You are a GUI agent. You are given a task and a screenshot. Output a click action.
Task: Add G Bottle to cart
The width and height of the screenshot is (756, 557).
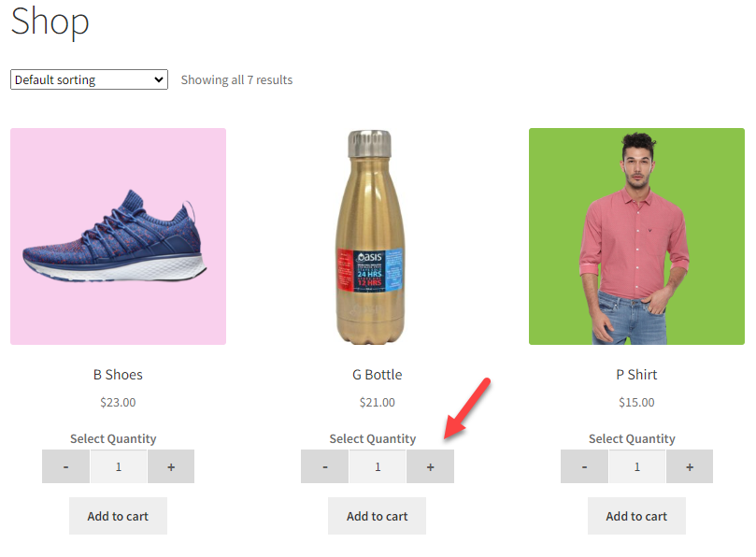(x=377, y=515)
